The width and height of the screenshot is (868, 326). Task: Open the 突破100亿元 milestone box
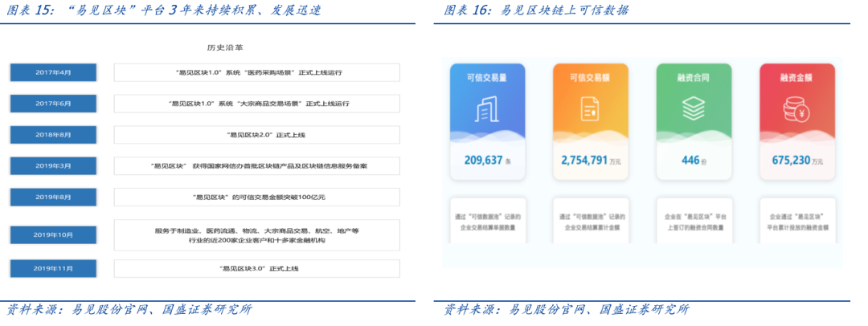pos(257,197)
